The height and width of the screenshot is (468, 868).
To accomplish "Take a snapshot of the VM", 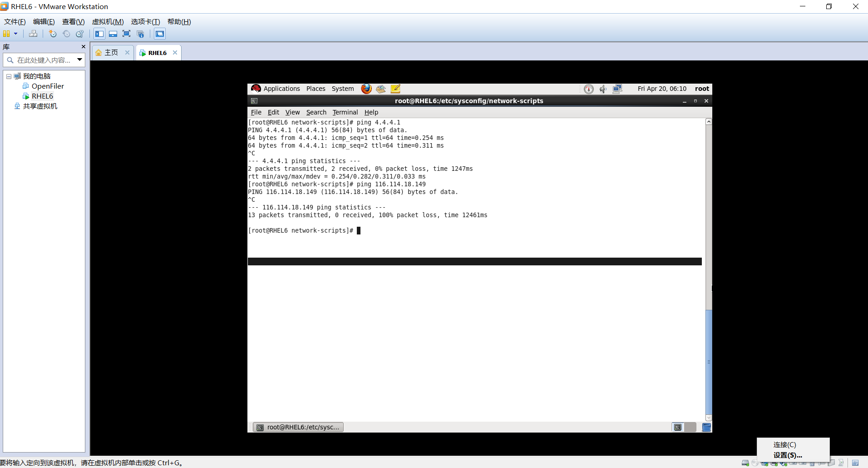I will pyautogui.click(x=53, y=34).
